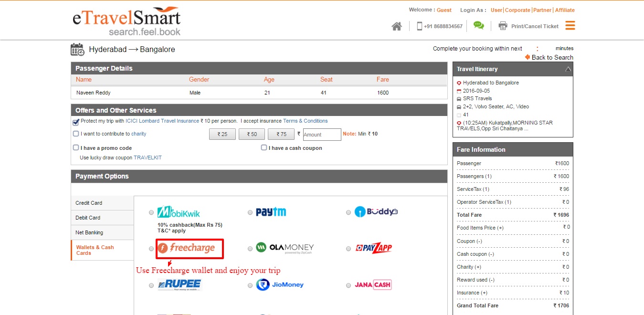Click passenger name Naveen Reddy

pyautogui.click(x=93, y=93)
